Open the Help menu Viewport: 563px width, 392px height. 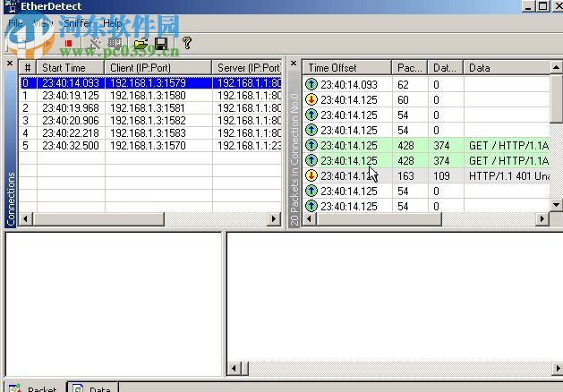point(113,23)
